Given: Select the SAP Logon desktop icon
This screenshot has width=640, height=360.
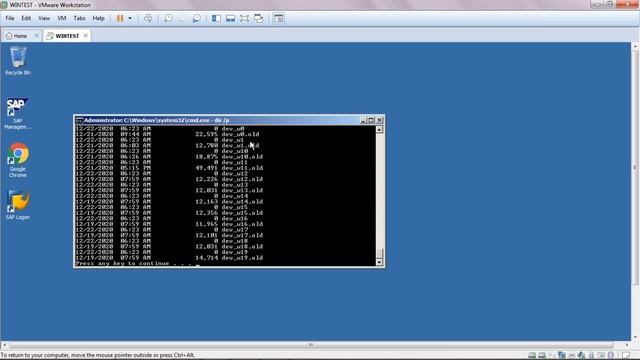Looking at the screenshot, I should tap(18, 205).
